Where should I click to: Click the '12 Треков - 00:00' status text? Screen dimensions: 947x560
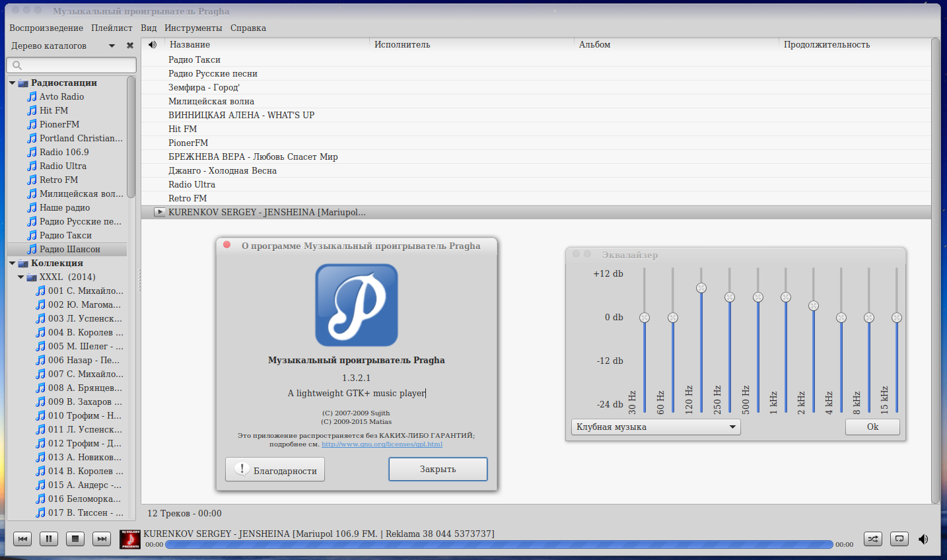pos(184,513)
